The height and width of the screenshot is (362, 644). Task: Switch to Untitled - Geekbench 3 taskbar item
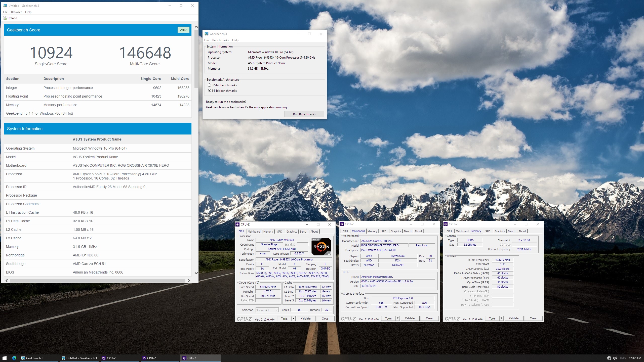coord(79,358)
